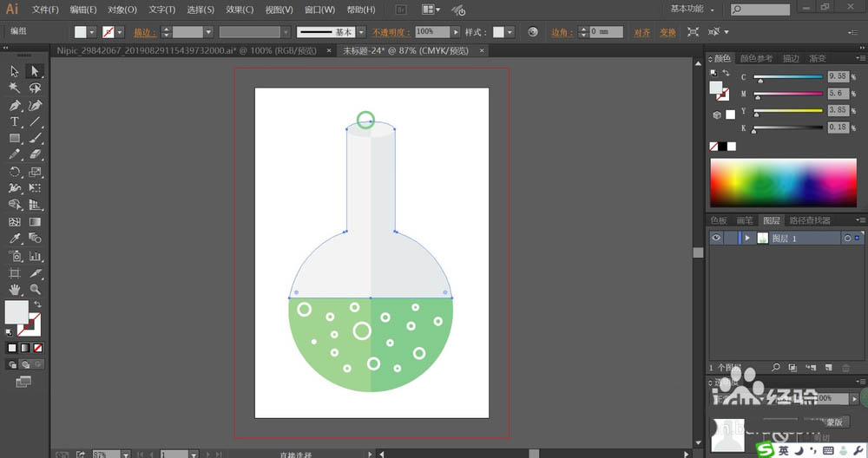Select the Symbol Sprayer tool
Image resolution: width=868 pixels, height=458 pixels.
pyautogui.click(x=15, y=256)
